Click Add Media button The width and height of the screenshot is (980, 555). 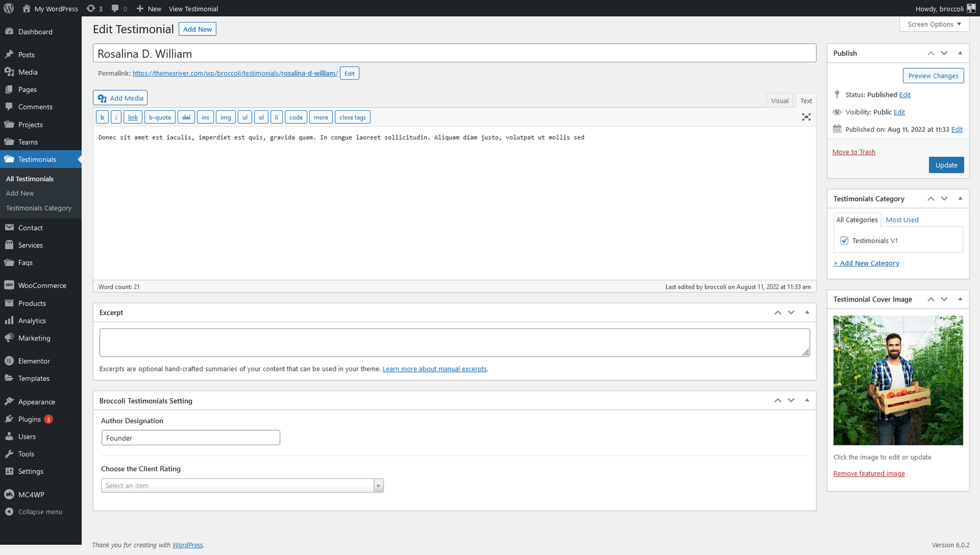click(120, 98)
